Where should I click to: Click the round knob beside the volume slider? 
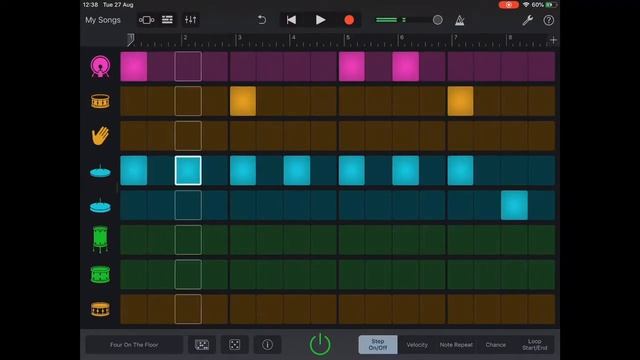point(438,20)
